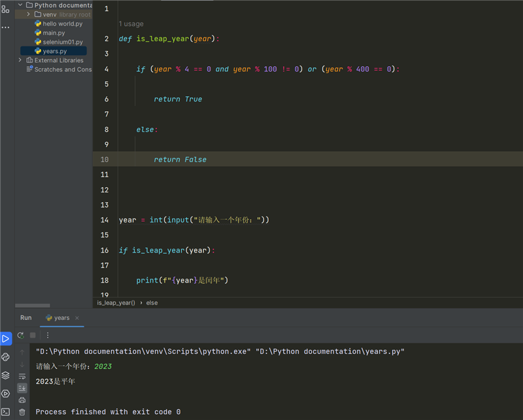
Task: Click the Stop process square button
Action: (33, 335)
